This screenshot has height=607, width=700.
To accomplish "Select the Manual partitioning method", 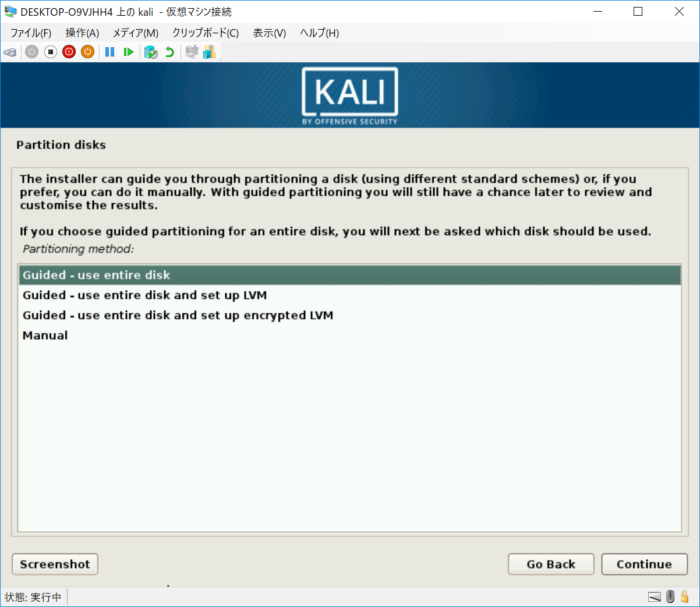I will pyautogui.click(x=45, y=336).
